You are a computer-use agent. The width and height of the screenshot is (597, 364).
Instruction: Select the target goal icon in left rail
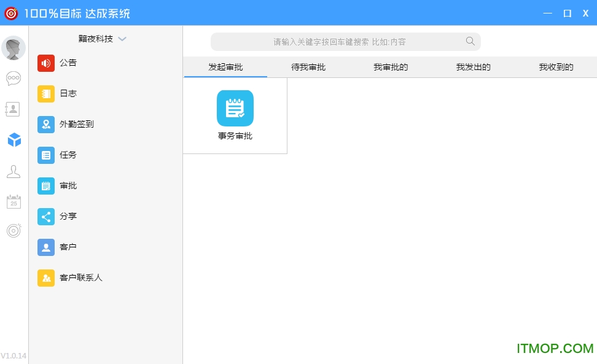14,230
